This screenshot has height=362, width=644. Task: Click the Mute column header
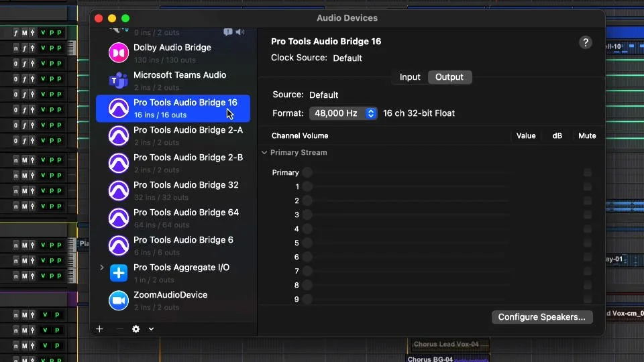tap(588, 136)
